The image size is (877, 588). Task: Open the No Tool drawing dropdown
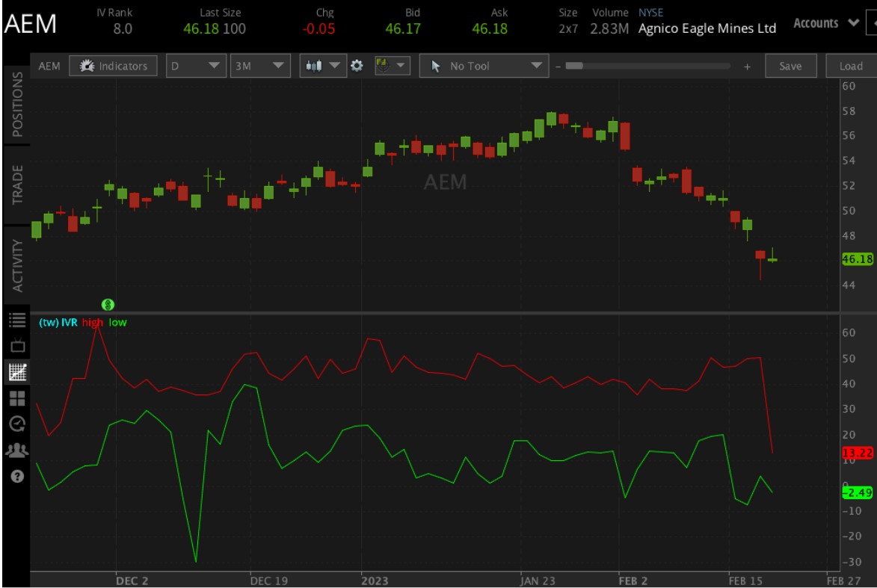(484, 66)
